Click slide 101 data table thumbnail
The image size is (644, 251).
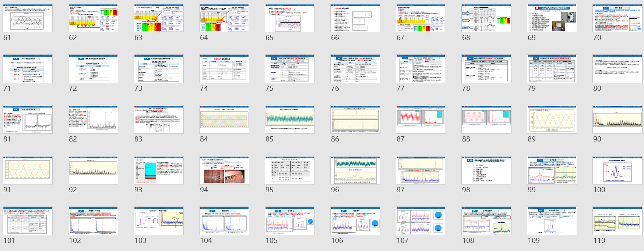[28, 221]
